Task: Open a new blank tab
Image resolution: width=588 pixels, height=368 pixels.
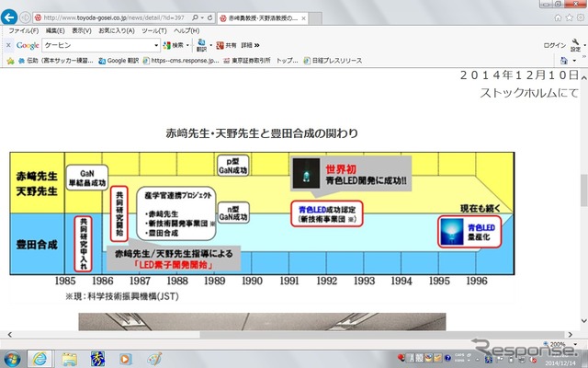Action: coord(315,18)
